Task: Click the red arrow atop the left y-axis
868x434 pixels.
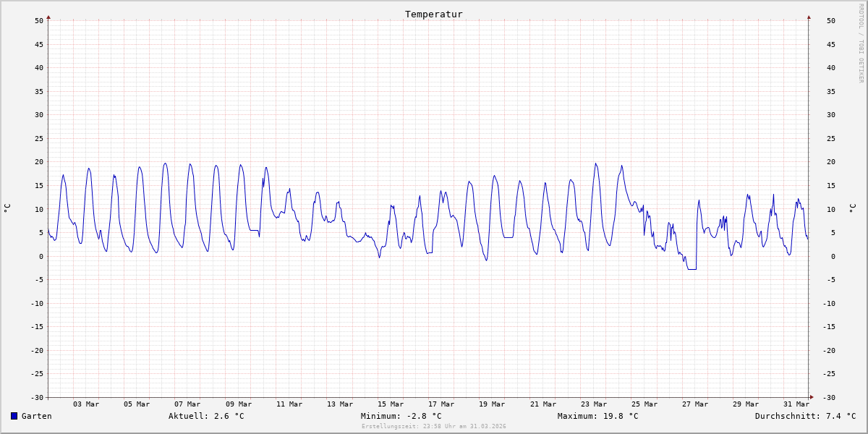Action: click(48, 17)
